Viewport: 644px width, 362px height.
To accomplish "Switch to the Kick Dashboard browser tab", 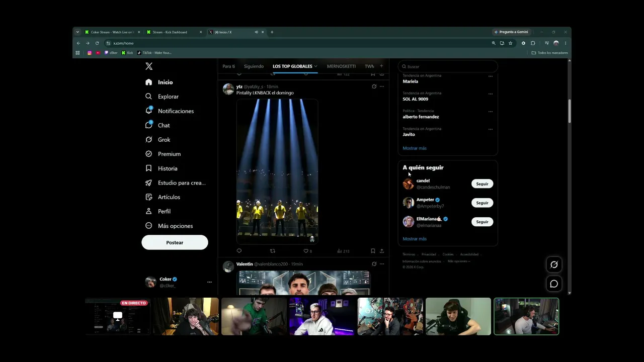I will (174, 32).
